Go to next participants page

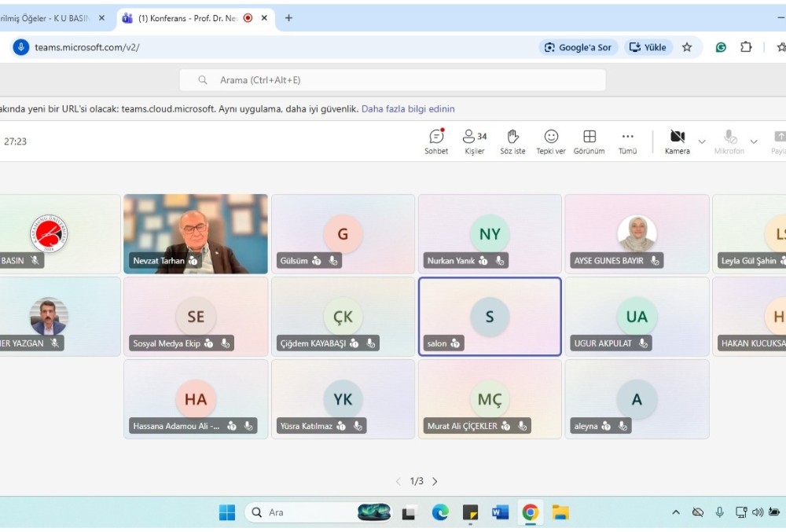(435, 482)
